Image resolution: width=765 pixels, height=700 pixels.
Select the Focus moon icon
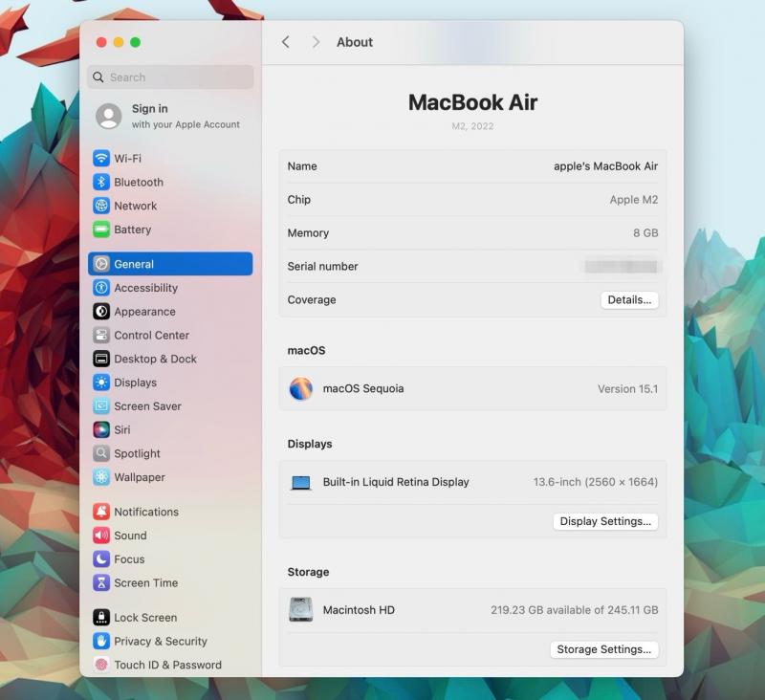[x=101, y=559]
